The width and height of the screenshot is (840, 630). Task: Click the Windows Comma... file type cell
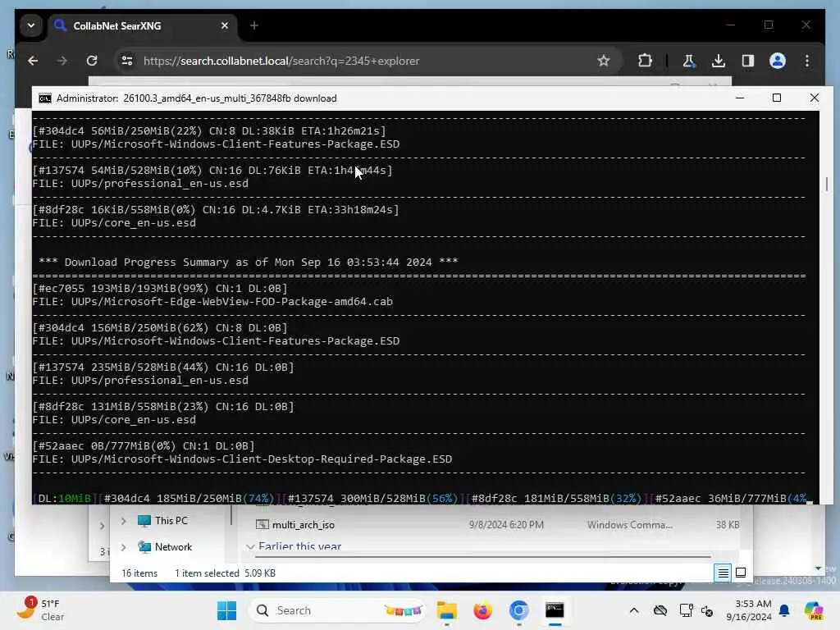pyautogui.click(x=630, y=525)
